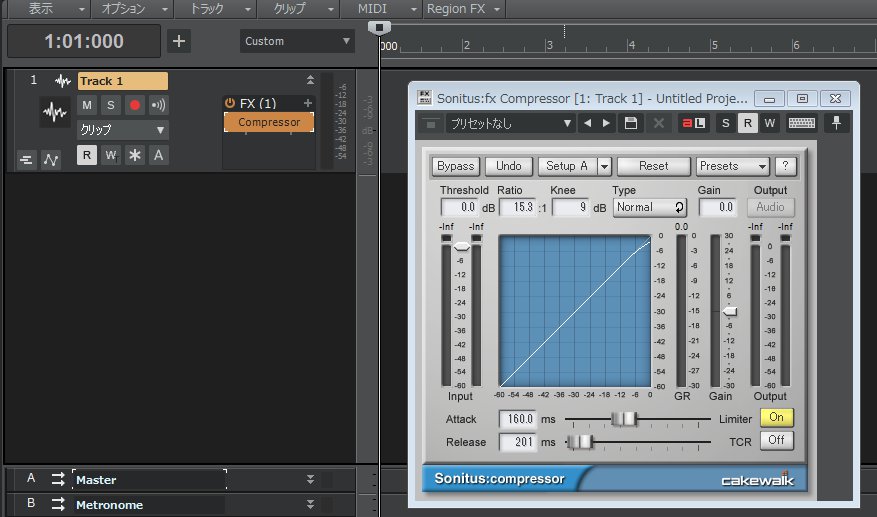This screenshot has width=877, height=517.
Task: Open take lanes on Track 1
Action: pos(26,160)
